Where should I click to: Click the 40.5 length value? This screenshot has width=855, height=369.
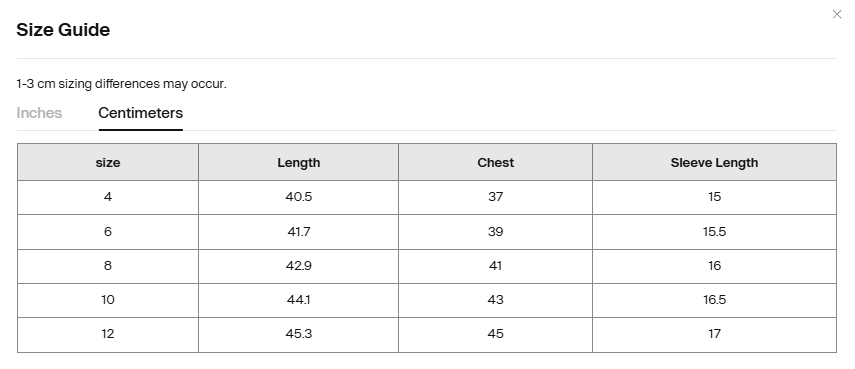coord(299,197)
